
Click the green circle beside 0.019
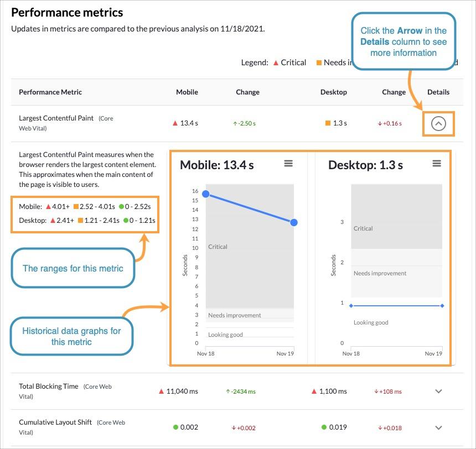323,426
